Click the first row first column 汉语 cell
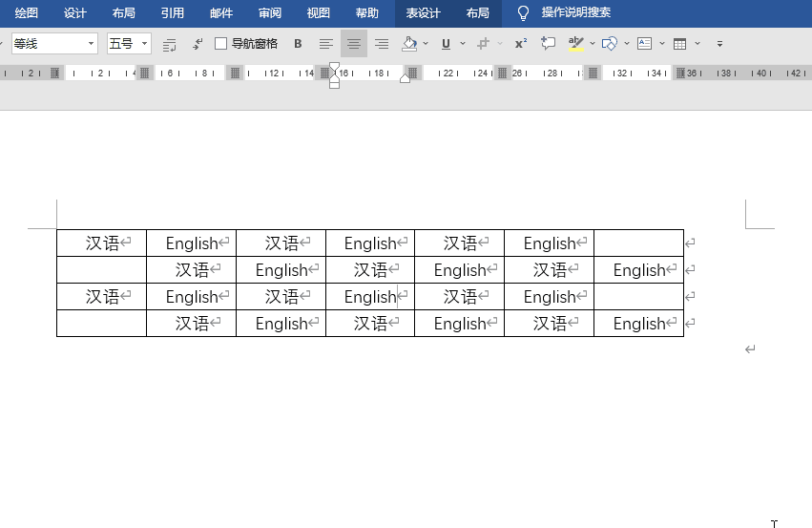812x528 pixels. (x=101, y=243)
